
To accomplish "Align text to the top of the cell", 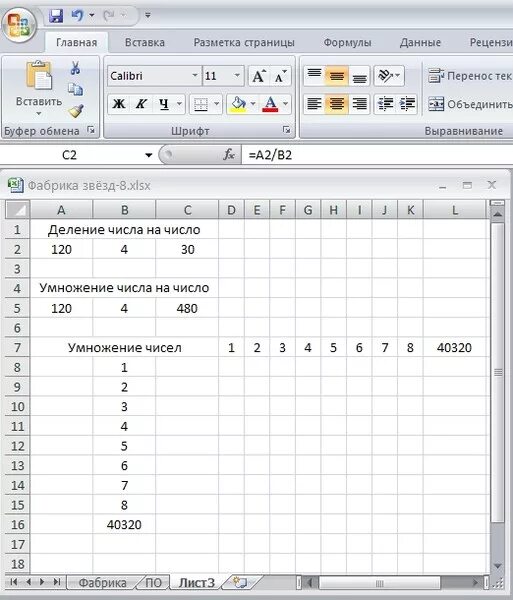I will [314, 75].
